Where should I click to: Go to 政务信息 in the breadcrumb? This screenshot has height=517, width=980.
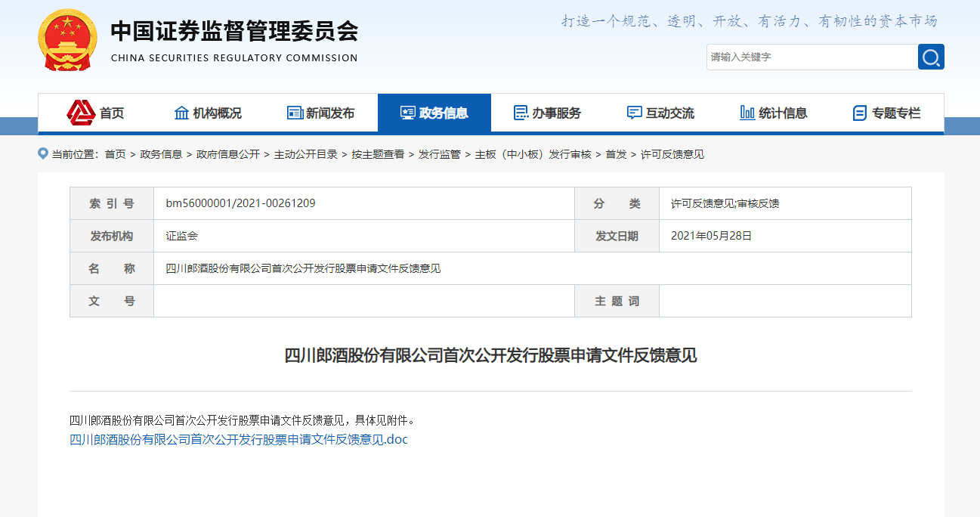(x=161, y=154)
